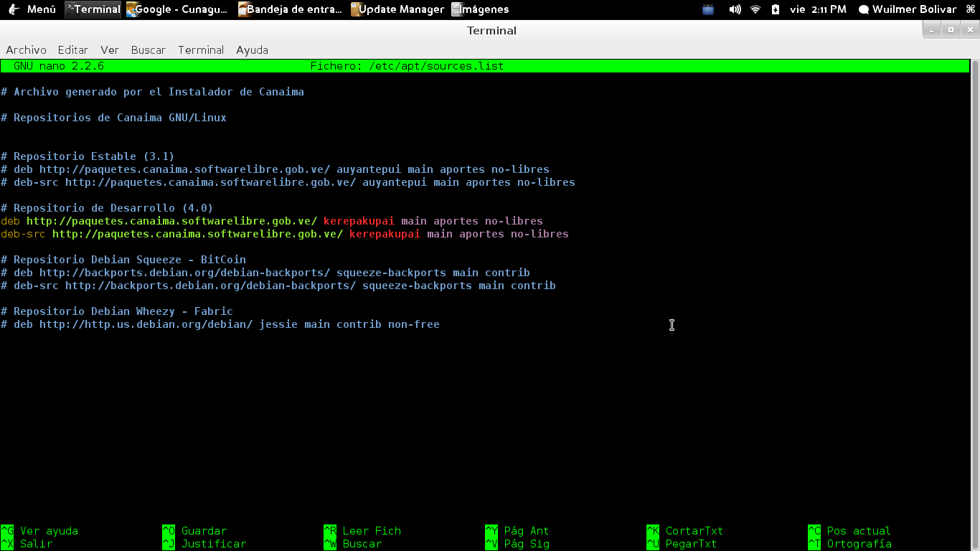Image resolution: width=980 pixels, height=551 pixels.
Task: Click 'GNU nano 2.2.6' header text
Action: coord(59,66)
